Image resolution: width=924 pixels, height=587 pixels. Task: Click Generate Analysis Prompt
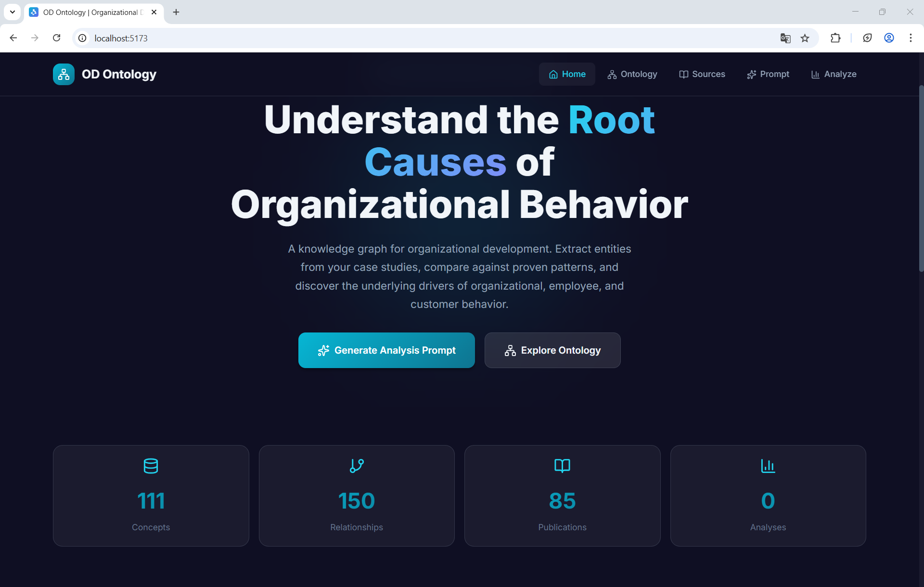[x=386, y=350]
